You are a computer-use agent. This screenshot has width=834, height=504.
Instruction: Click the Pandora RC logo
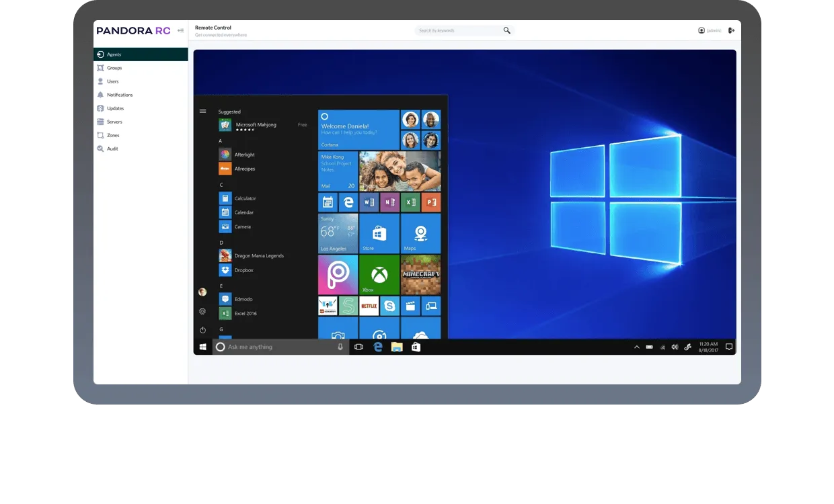(133, 30)
